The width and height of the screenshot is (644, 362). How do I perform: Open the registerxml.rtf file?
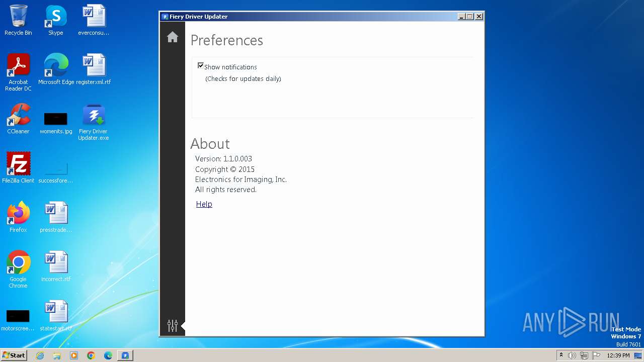coord(94,69)
